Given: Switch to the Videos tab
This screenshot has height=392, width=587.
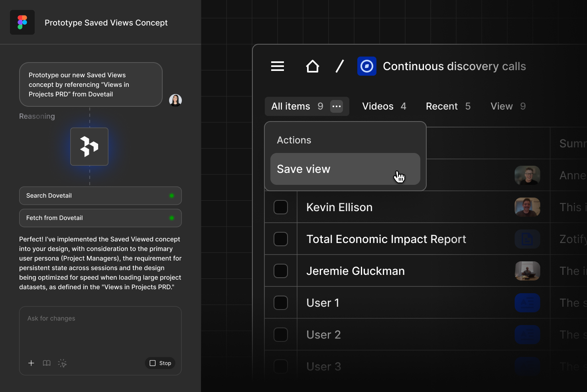Looking at the screenshot, I should point(384,106).
